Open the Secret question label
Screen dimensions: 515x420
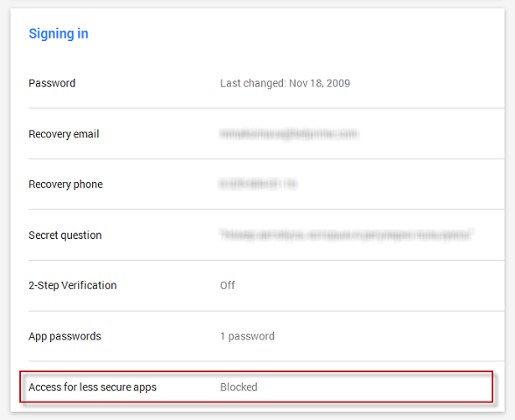point(65,235)
